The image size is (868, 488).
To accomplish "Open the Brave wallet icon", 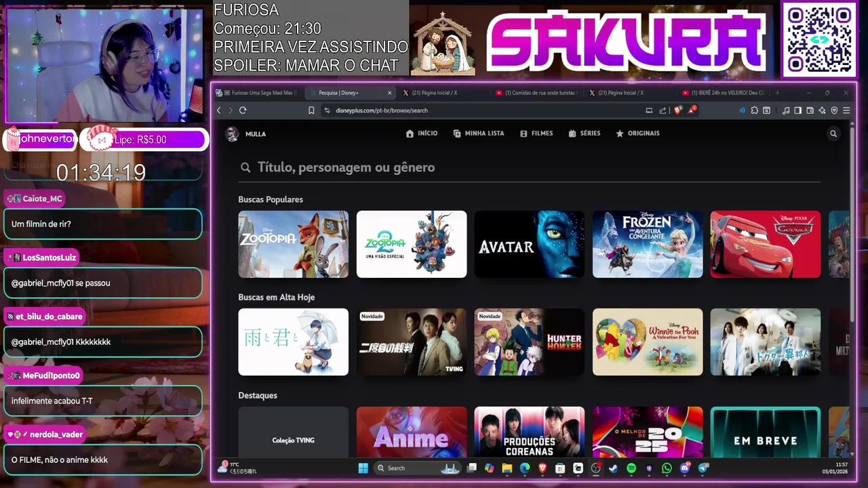I will pyautogui.click(x=810, y=110).
